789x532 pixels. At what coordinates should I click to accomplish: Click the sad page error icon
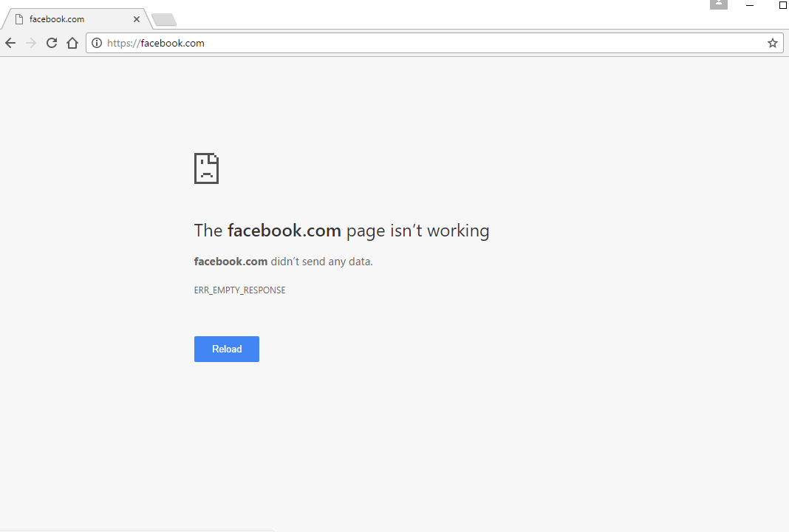click(x=206, y=168)
